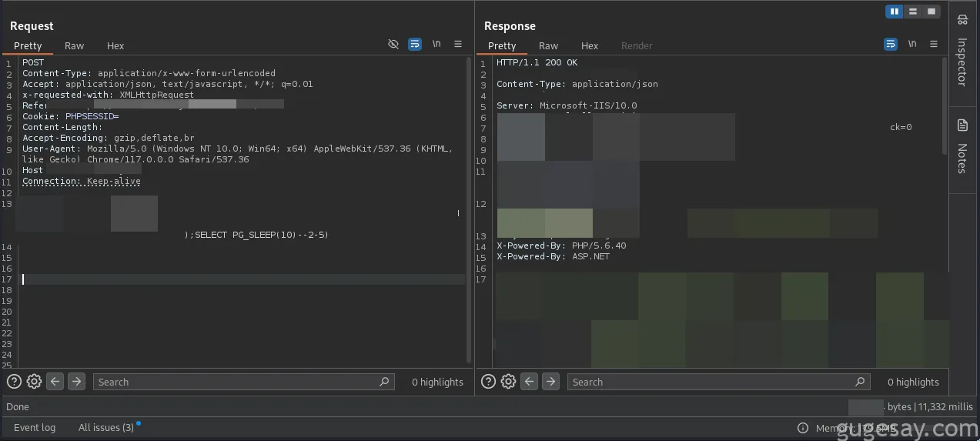Viewport: 980px width, 441px height.
Task: Click the Accept-Encoding header line
Action: coord(108,138)
